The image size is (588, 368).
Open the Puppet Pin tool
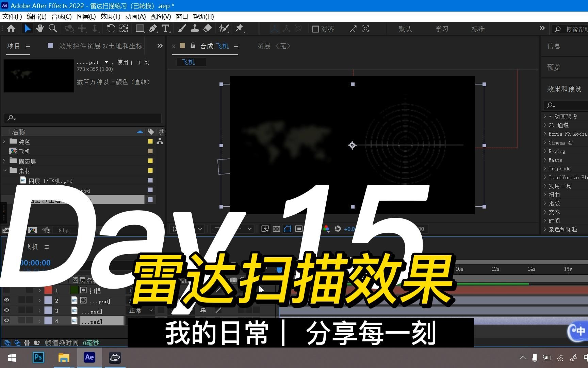click(240, 28)
